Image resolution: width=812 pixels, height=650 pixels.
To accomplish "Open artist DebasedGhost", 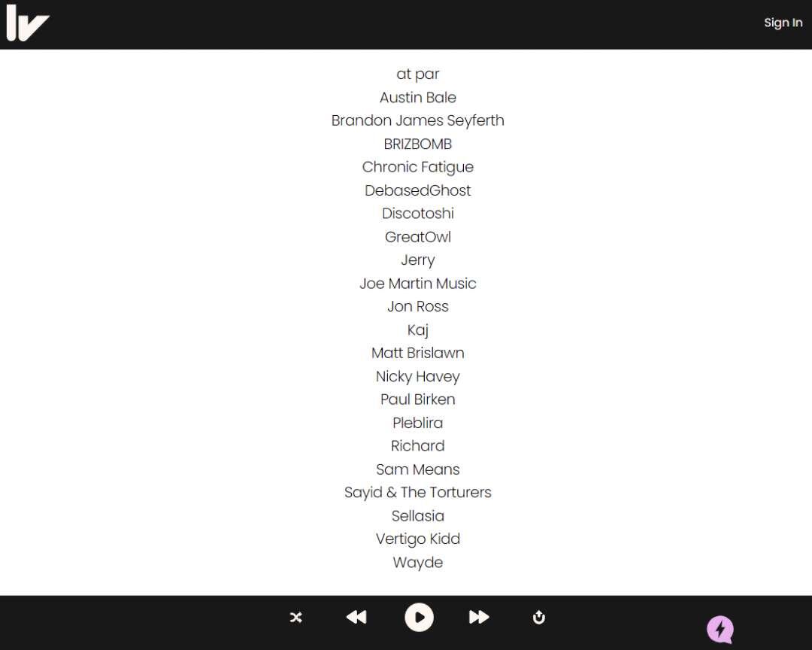I will point(418,190).
